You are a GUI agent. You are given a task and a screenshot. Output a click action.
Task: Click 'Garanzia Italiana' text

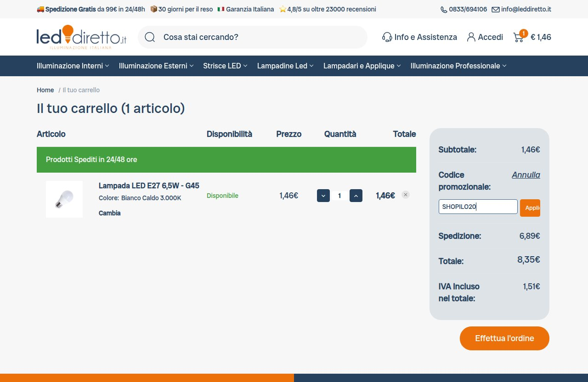[x=250, y=9]
